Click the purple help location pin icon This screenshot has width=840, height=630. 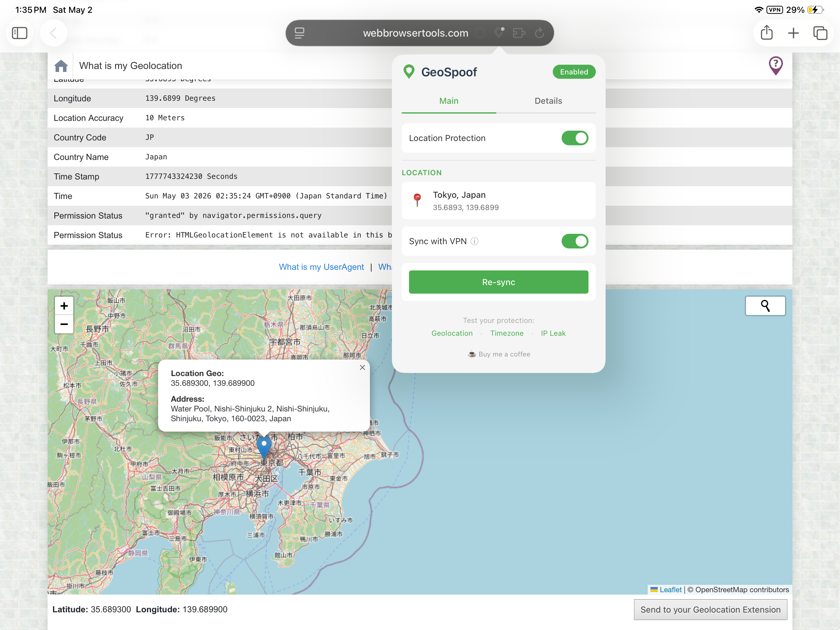tap(775, 66)
